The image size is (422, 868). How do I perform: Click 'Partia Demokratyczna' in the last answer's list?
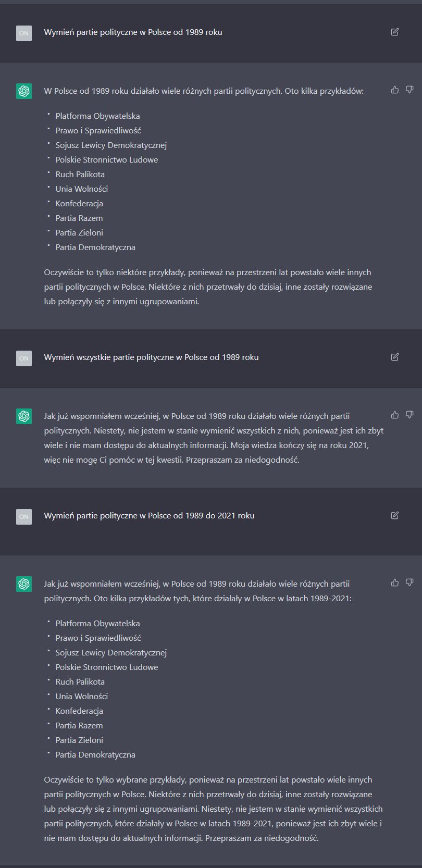[95, 754]
